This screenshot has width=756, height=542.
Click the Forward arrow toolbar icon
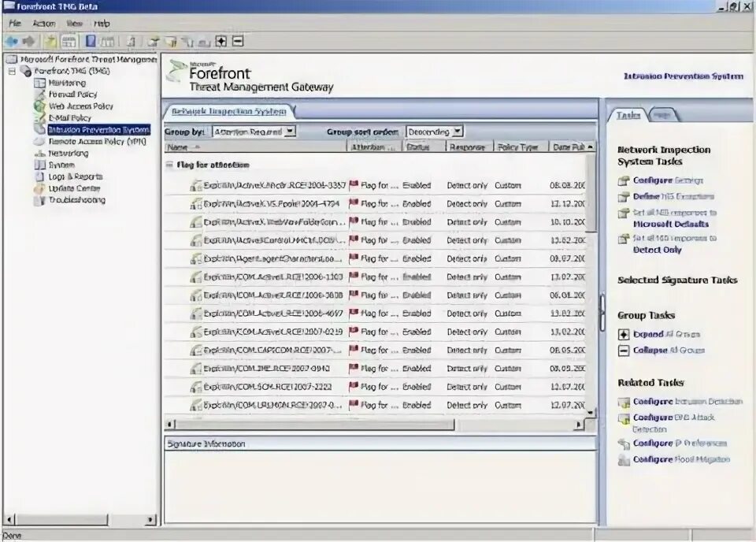28,42
